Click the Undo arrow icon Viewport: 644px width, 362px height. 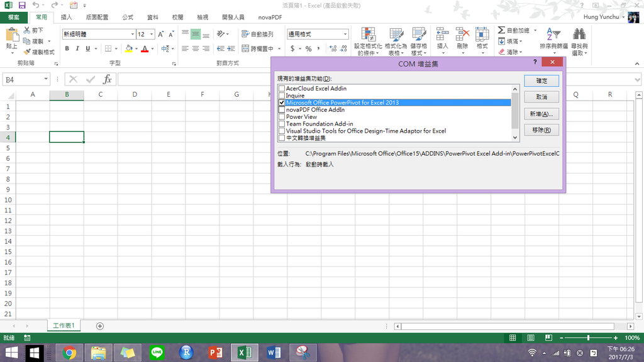click(36, 5)
